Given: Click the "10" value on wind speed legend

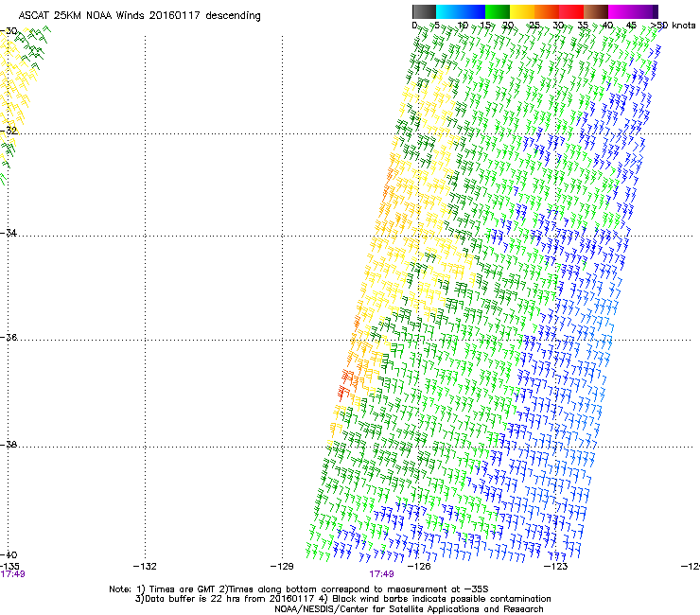Looking at the screenshot, I should click(x=463, y=26).
